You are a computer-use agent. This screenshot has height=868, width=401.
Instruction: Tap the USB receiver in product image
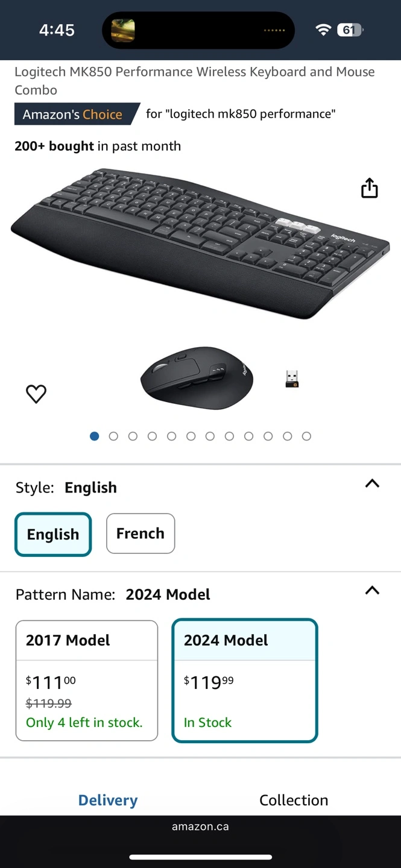pos(292,379)
